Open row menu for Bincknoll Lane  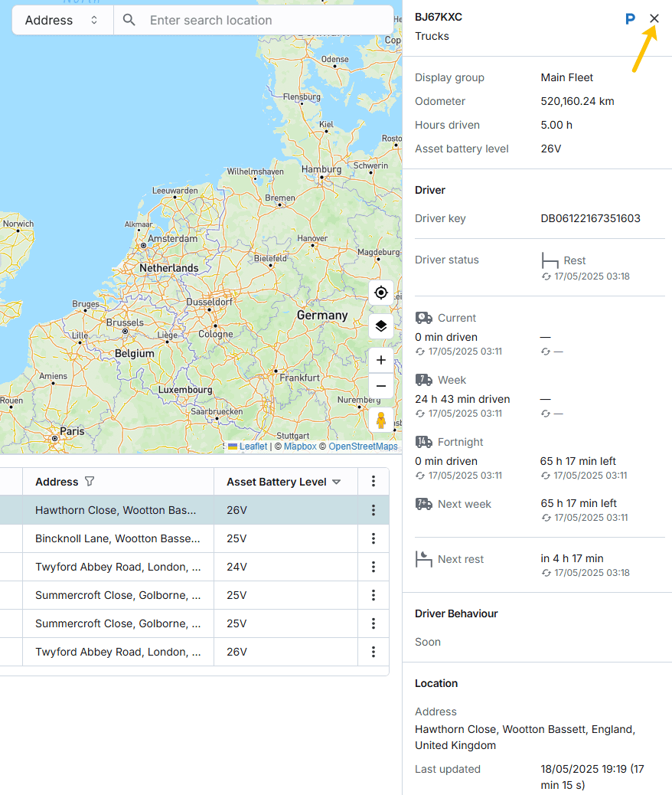click(x=374, y=538)
